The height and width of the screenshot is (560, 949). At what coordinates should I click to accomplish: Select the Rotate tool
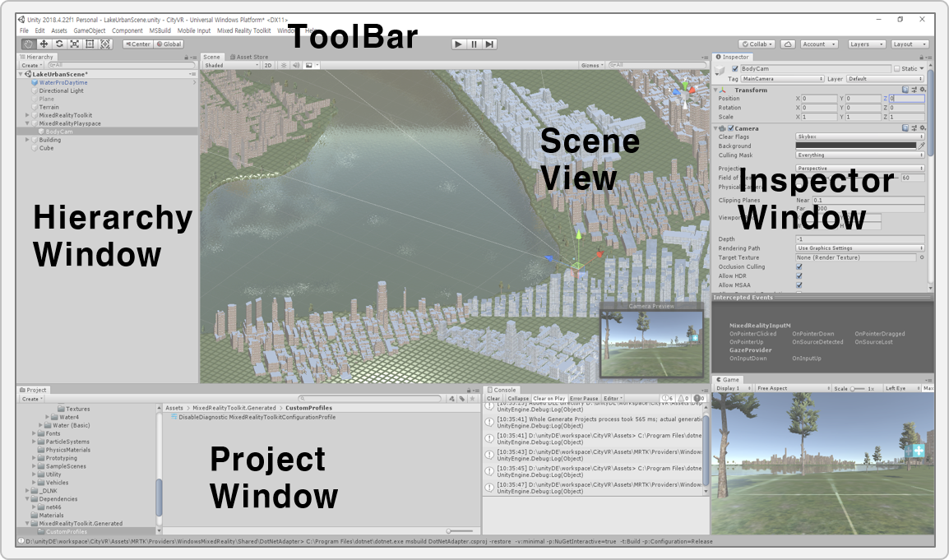point(59,44)
